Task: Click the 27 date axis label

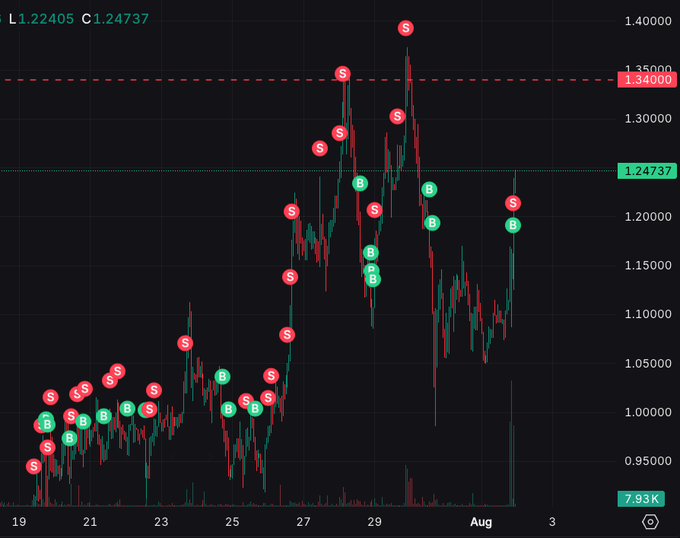Action: pos(303,522)
